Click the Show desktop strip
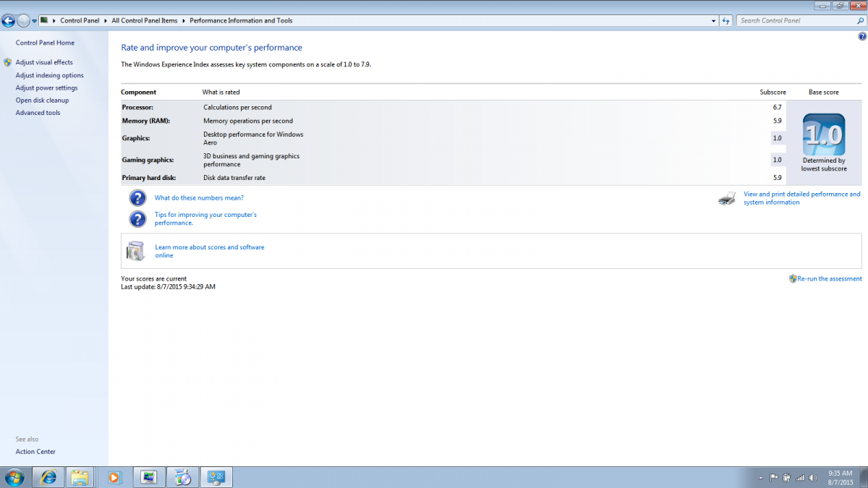868x488 pixels. pos(863,477)
